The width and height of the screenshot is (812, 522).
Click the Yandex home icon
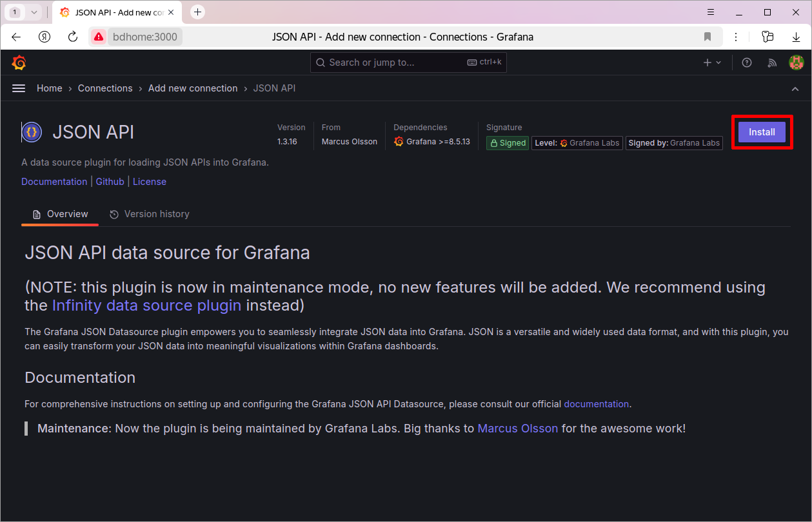[x=45, y=37]
